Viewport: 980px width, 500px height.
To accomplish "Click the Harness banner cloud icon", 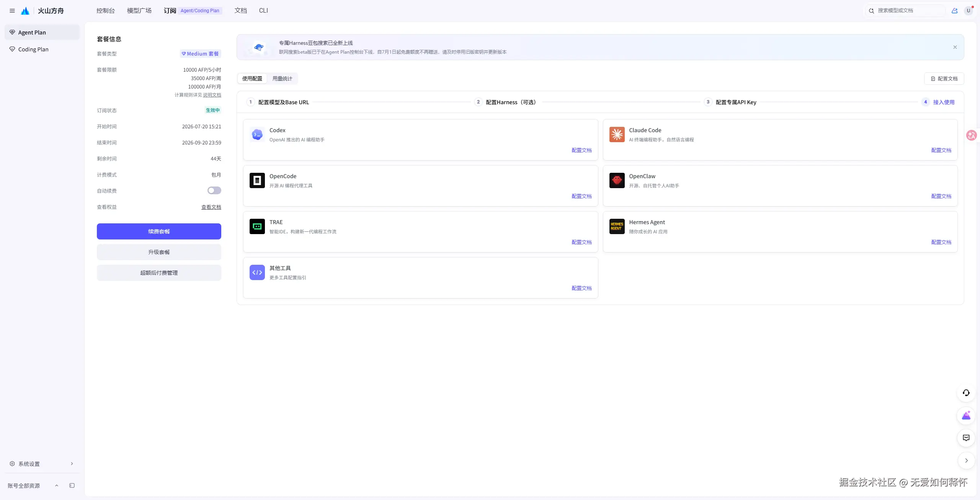I will [x=259, y=48].
